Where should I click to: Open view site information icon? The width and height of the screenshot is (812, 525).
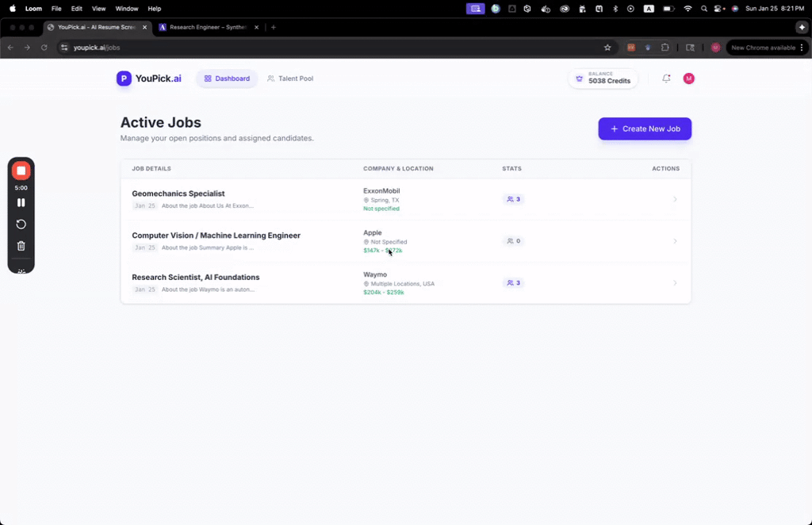pos(64,48)
